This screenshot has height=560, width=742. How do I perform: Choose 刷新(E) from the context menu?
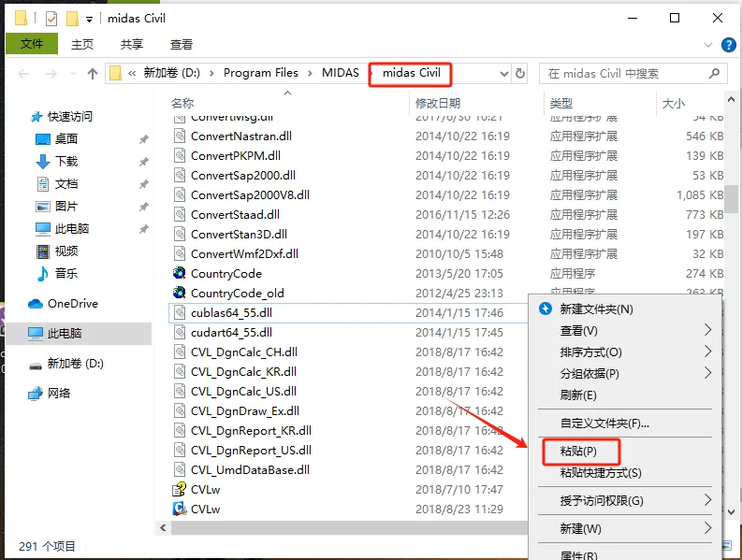click(x=578, y=395)
